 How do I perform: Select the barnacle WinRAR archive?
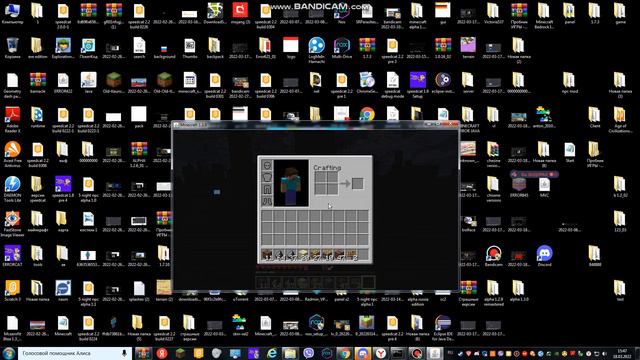[38, 82]
